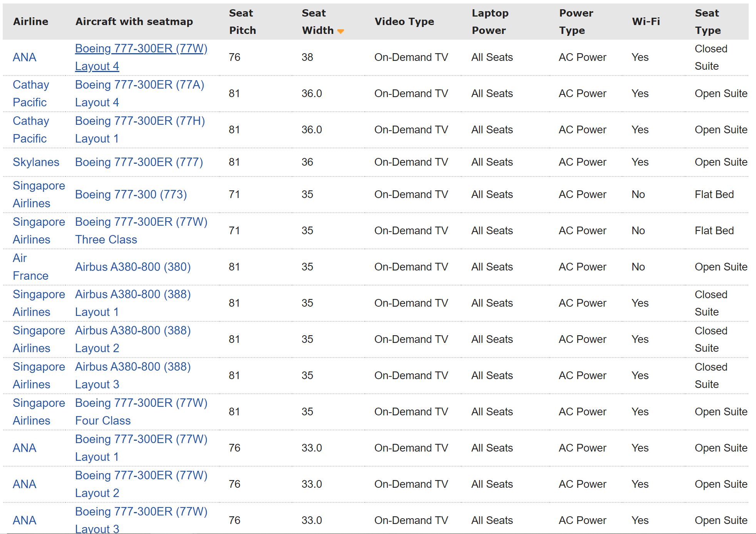Open Air France Airbus A380-800 (380) seatmap
This screenshot has width=756, height=534.
(x=133, y=267)
